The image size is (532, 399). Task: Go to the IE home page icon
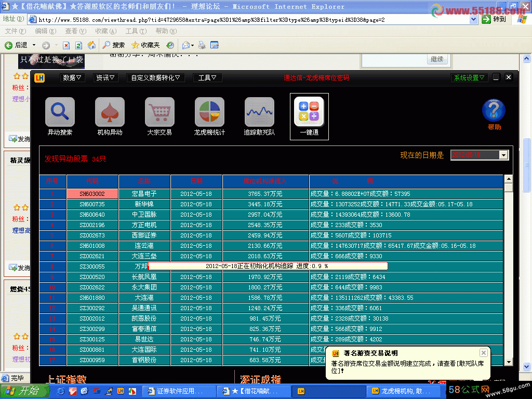91,45
